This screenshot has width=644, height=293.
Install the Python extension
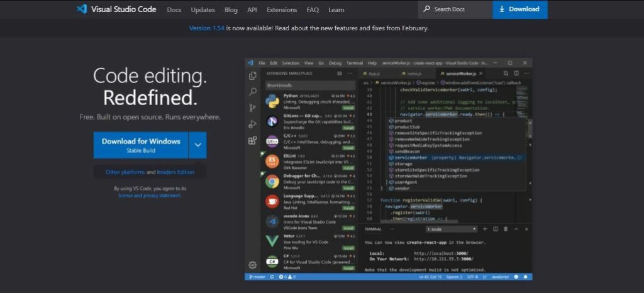click(x=348, y=108)
